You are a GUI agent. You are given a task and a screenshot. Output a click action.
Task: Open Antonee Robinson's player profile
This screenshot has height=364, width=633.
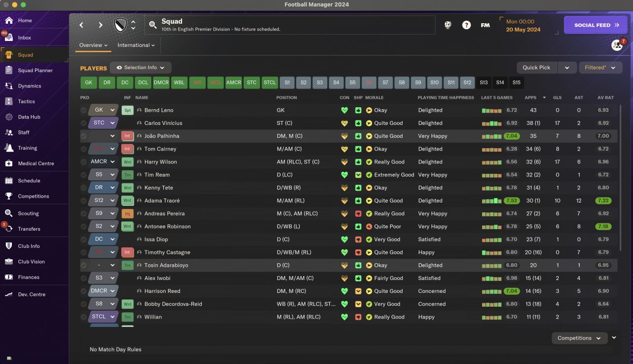pos(167,227)
